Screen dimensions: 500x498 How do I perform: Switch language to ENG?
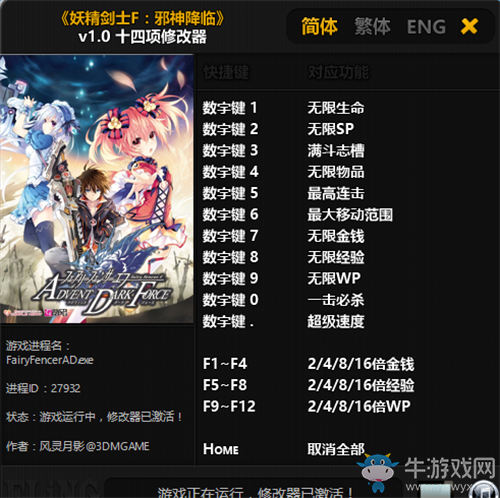426,27
